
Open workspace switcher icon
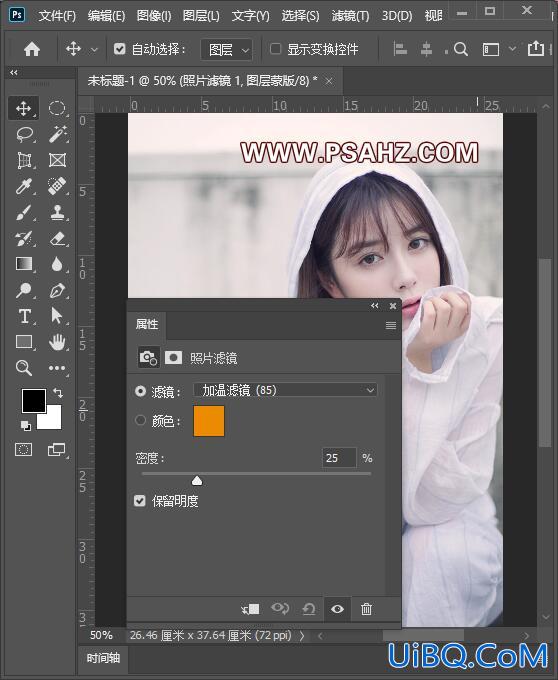pos(491,49)
